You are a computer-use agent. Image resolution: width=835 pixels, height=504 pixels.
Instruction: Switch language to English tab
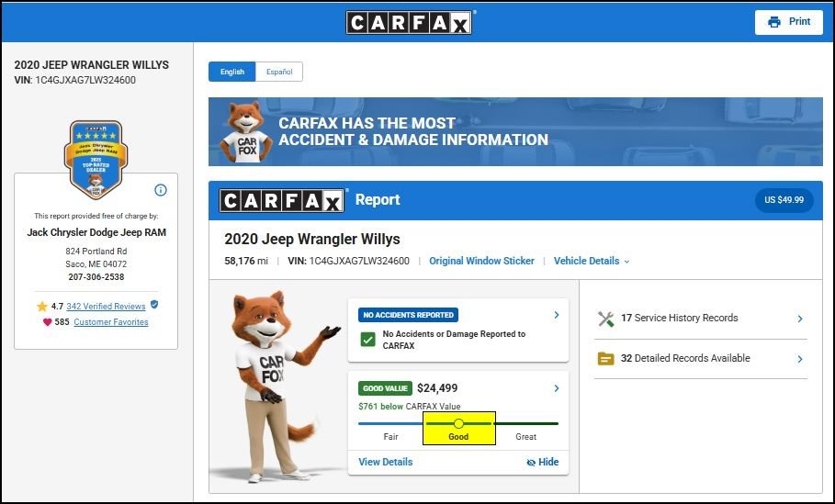[232, 72]
